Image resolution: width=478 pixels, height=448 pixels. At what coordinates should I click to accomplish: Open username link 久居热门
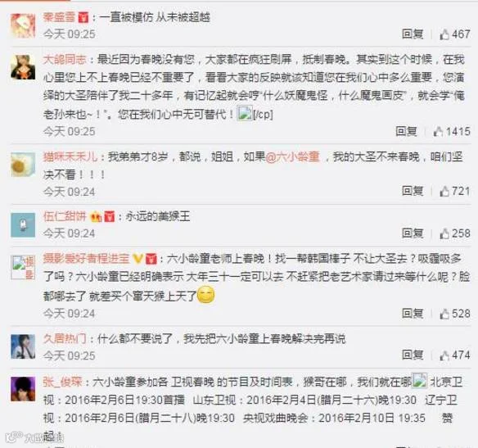pos(65,339)
